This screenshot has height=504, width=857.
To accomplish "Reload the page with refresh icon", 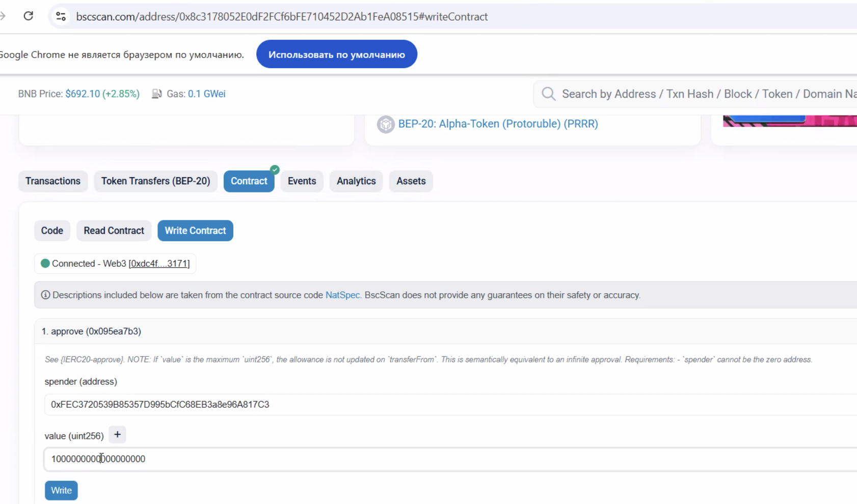I will 29,16.
